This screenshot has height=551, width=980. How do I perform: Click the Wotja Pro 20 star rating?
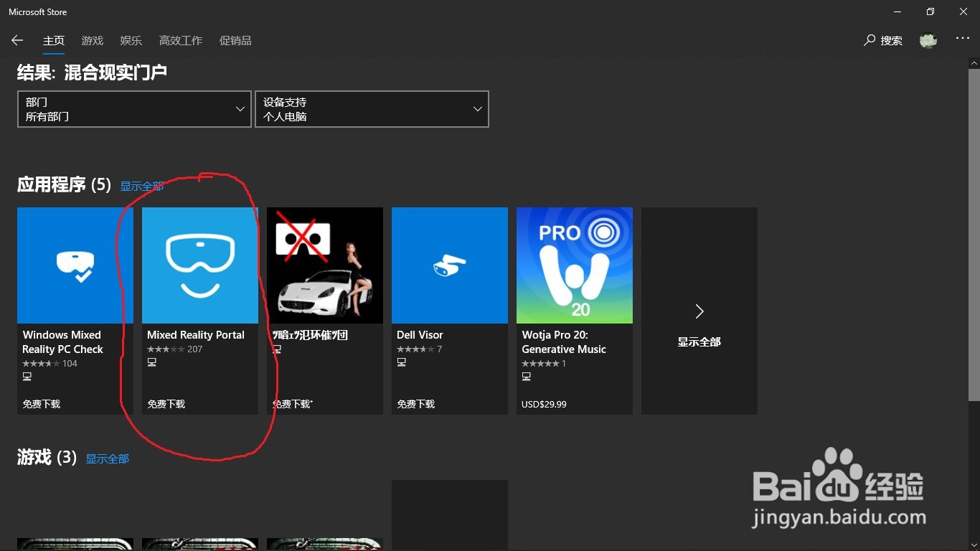[540, 364]
